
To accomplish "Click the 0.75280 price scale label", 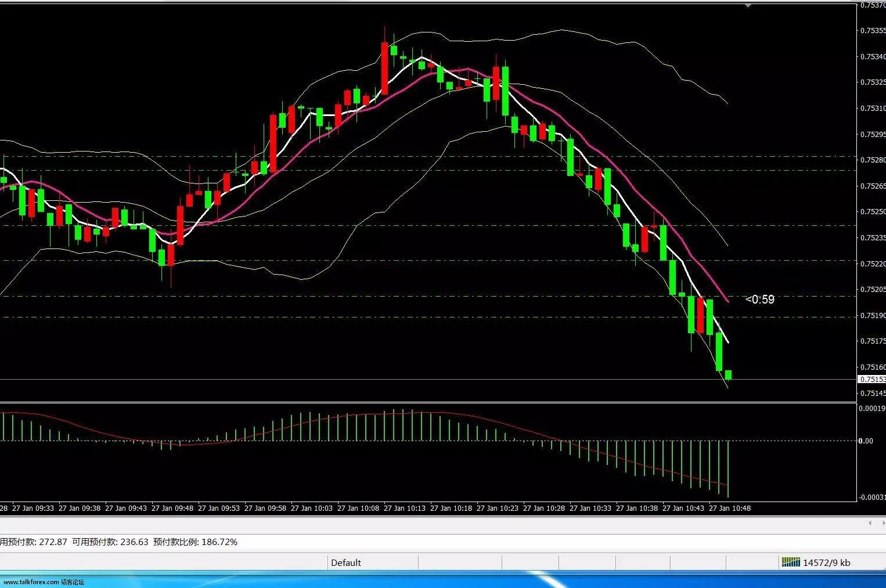I will coord(873,160).
